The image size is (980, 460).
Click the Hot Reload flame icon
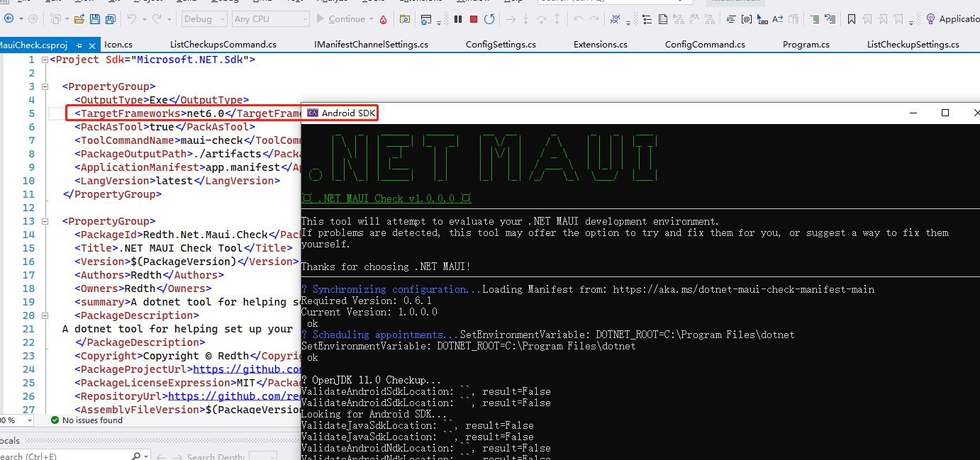(383, 19)
